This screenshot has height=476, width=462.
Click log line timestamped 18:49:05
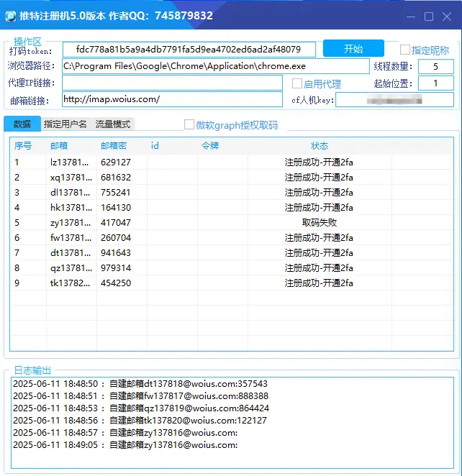(125, 445)
